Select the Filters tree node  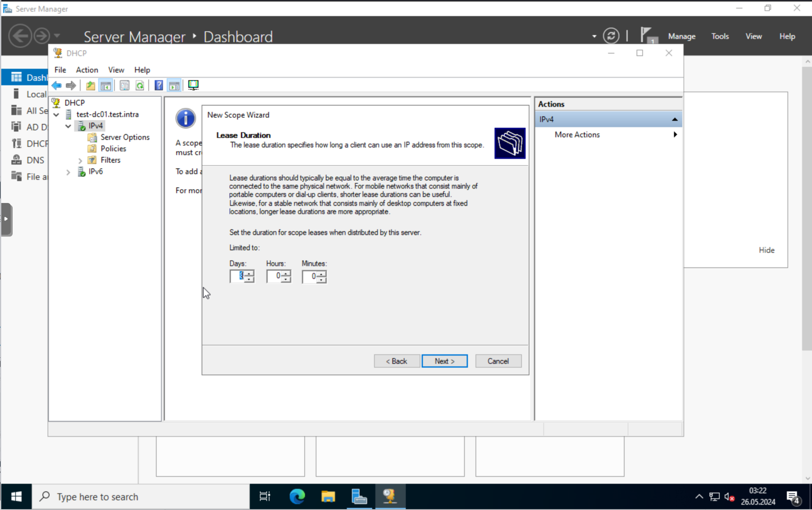[x=110, y=160]
